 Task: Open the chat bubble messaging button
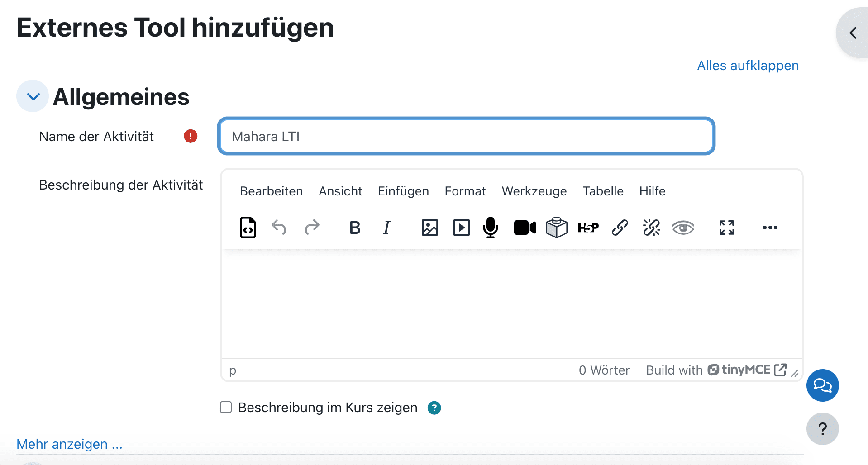pos(822,385)
